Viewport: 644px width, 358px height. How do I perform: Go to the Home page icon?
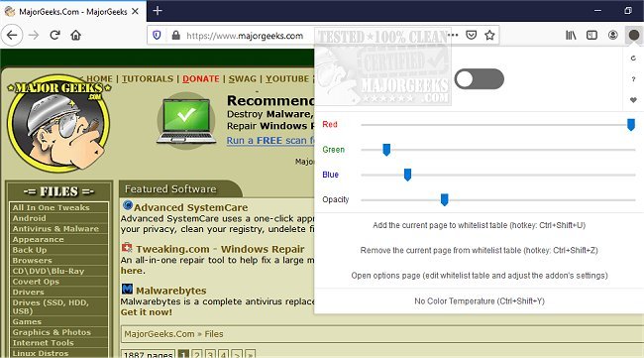[x=75, y=36]
